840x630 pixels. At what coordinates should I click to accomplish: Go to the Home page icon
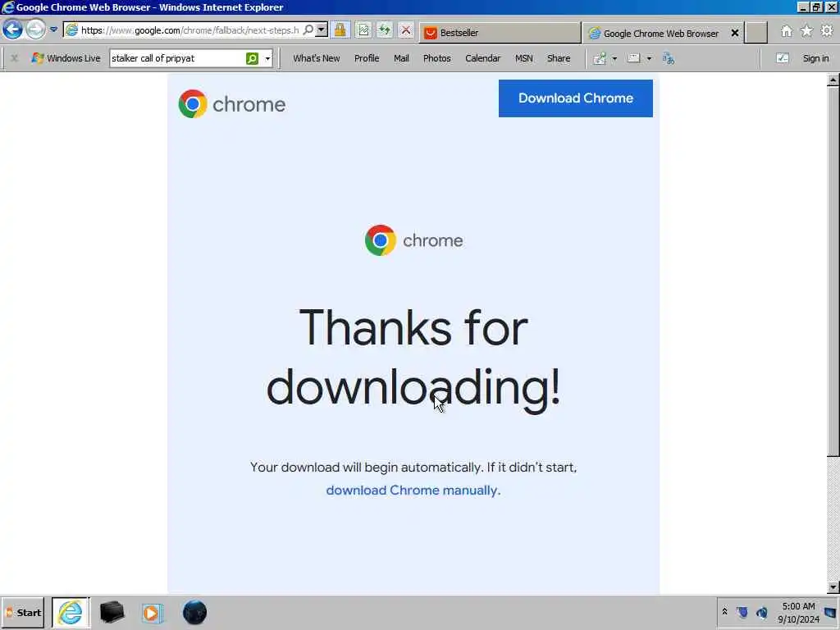pyautogui.click(x=787, y=31)
